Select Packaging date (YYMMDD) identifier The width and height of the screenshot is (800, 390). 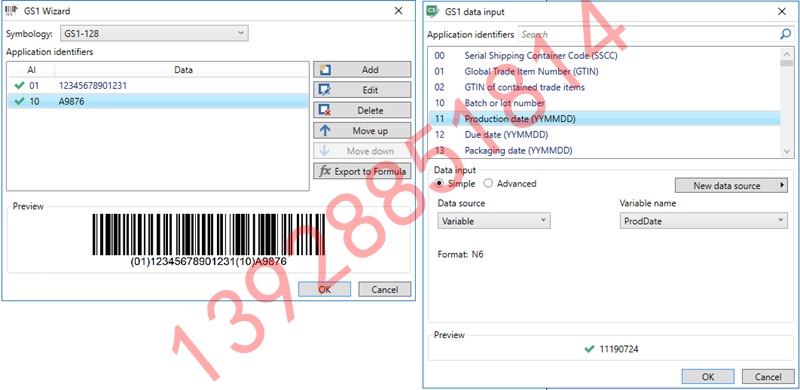click(605, 151)
